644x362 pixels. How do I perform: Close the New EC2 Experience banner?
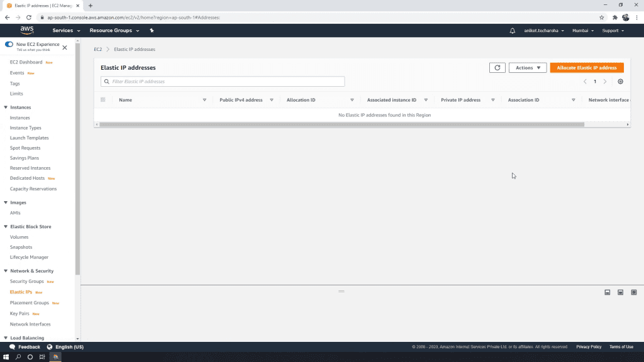coord(65,48)
